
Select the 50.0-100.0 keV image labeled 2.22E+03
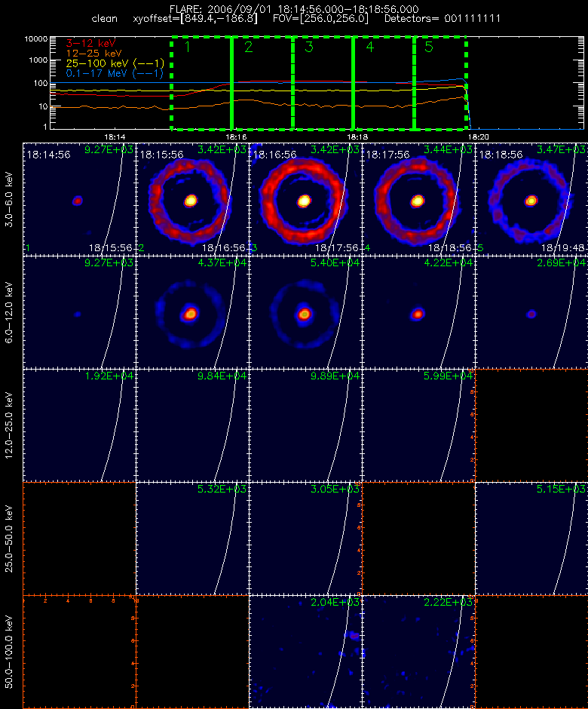[x=418, y=652]
